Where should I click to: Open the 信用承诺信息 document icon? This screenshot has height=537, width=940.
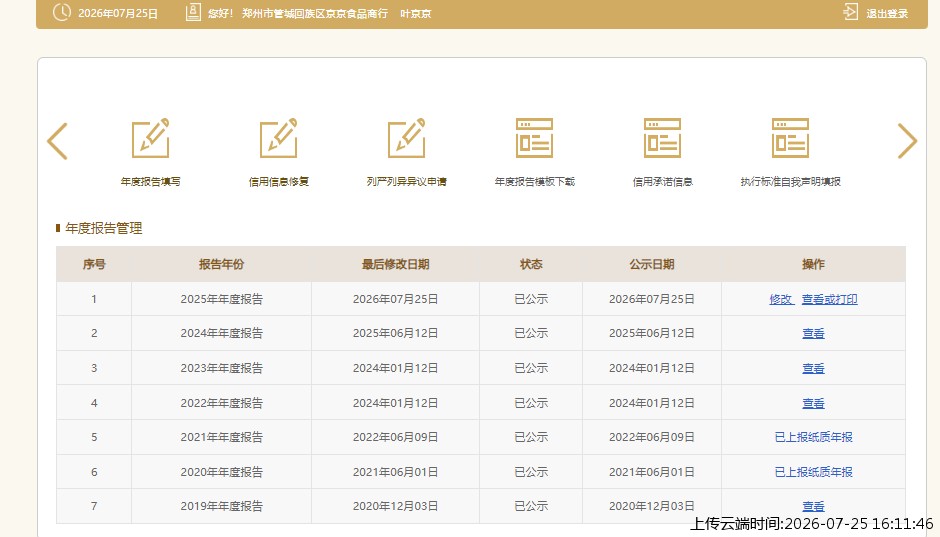[662, 138]
